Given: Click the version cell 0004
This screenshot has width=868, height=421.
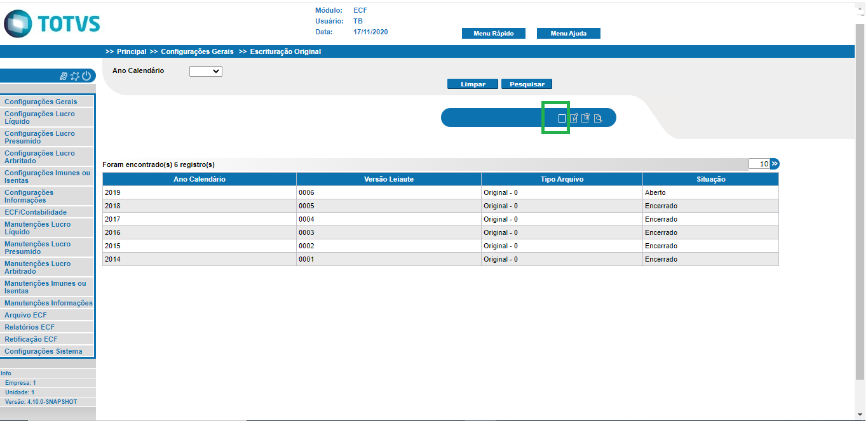Looking at the screenshot, I should pyautogui.click(x=389, y=219).
